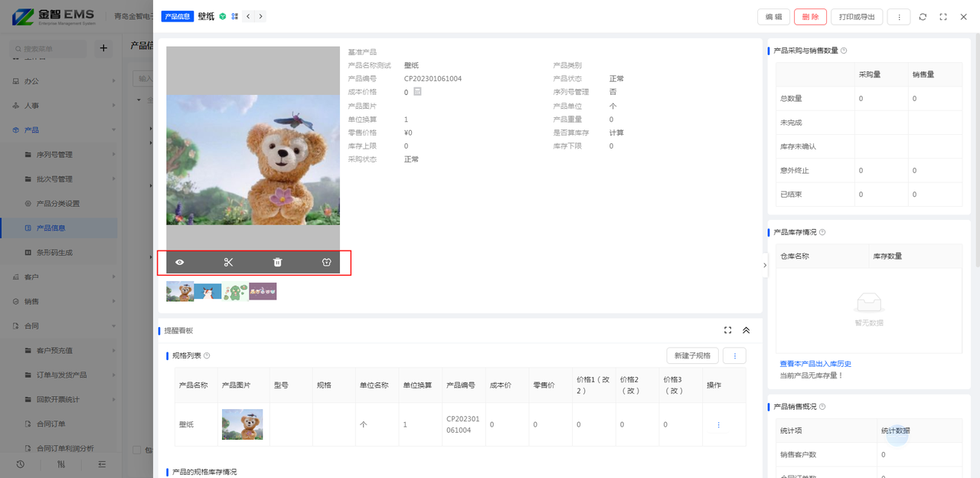Click the green cube icon beside 壁纸
This screenshot has height=478, width=980.
(223, 16)
